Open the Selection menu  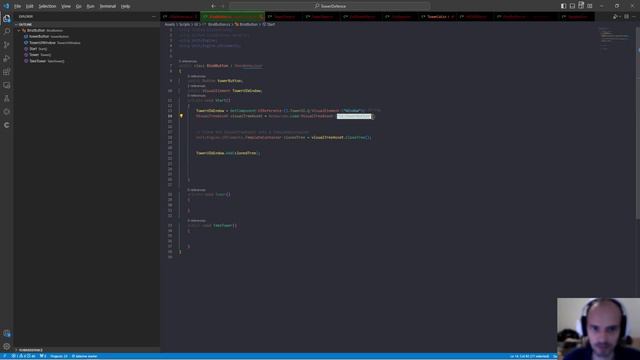coord(47,6)
